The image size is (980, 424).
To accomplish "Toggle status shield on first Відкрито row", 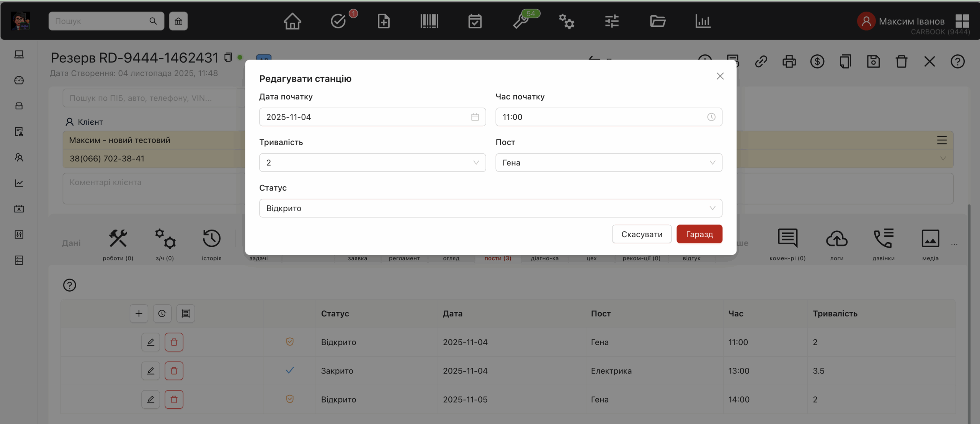I will tap(290, 342).
